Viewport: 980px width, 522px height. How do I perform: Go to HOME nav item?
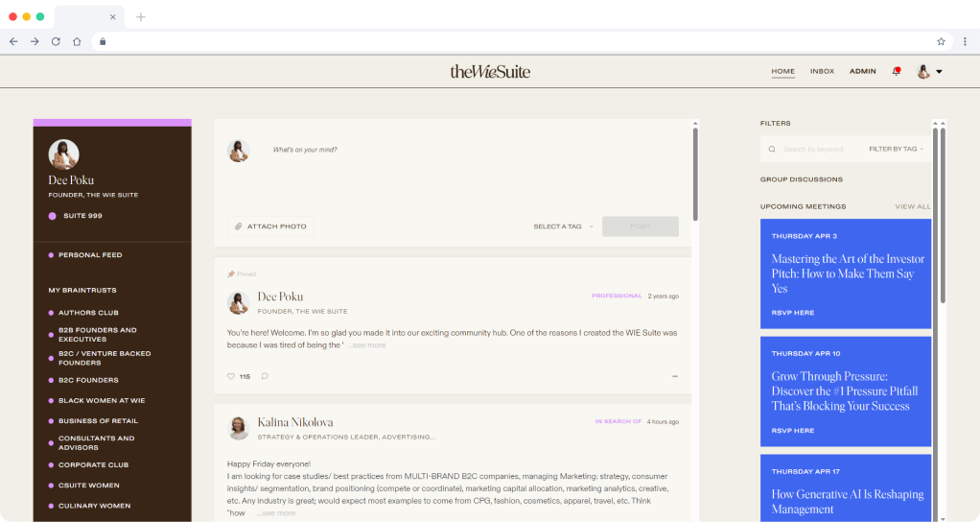pos(782,71)
